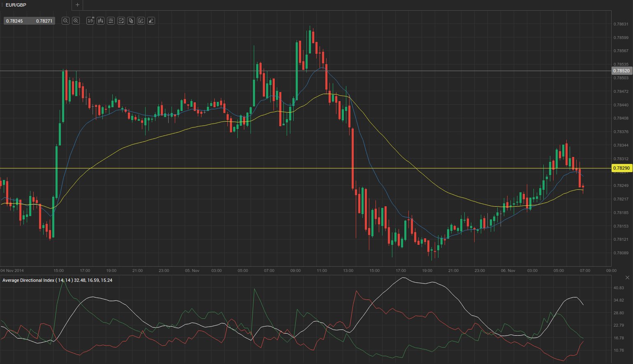The height and width of the screenshot is (364, 633).
Task: Select the yellow 0.78290 price level tag
Action: 621,168
